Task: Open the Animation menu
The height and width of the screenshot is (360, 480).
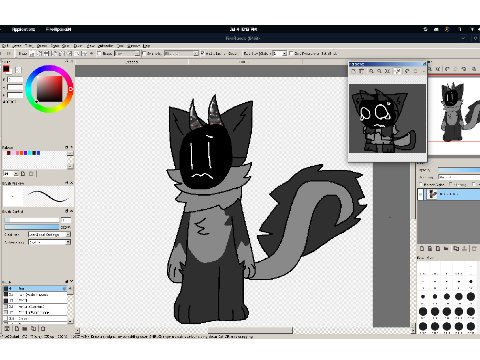Action: point(105,46)
